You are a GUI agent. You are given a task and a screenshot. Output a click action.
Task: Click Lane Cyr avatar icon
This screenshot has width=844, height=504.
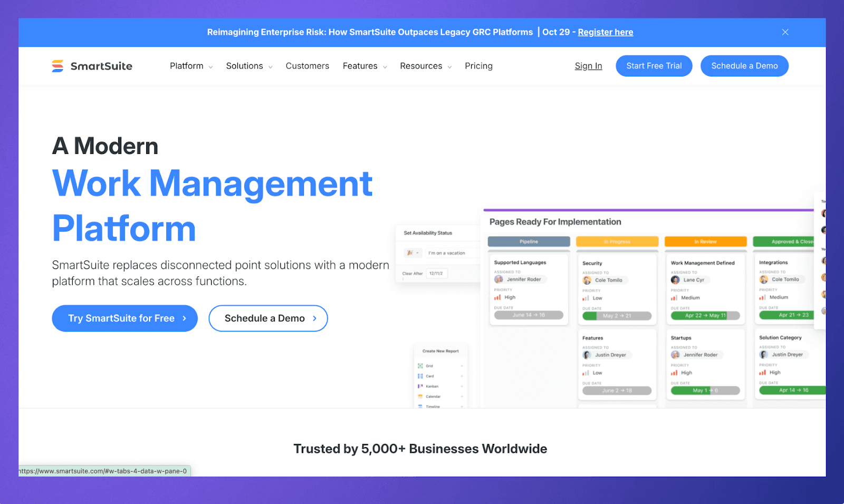(x=675, y=280)
